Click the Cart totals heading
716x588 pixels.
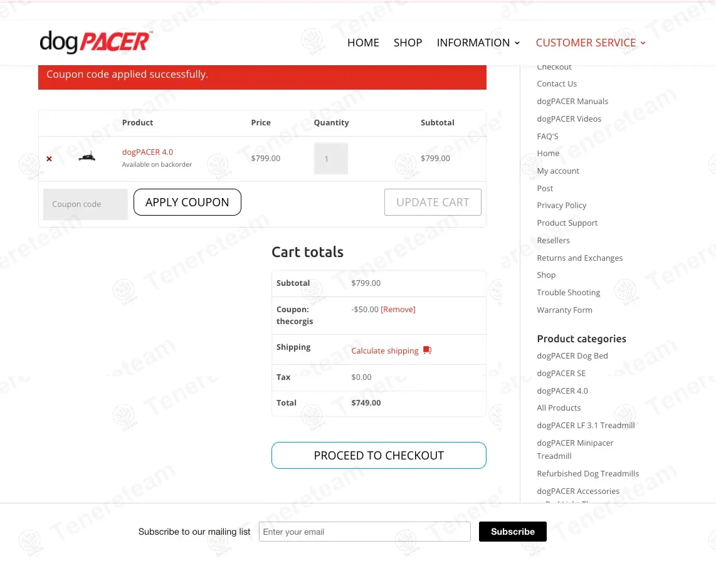(307, 252)
